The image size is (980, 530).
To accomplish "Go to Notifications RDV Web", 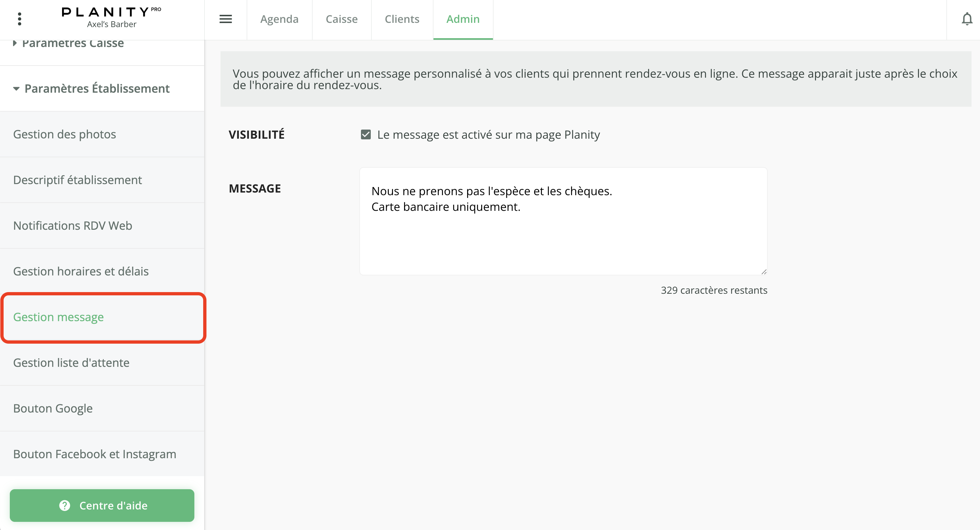I will [x=73, y=226].
